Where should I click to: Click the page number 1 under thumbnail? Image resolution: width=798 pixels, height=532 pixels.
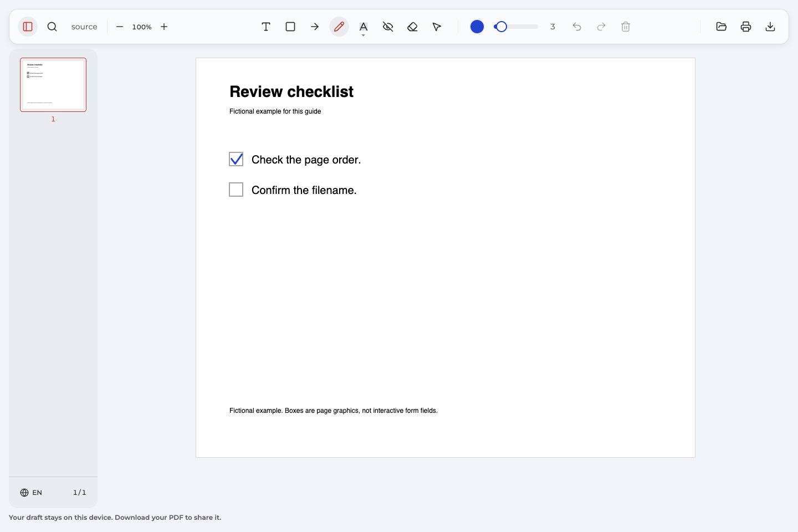coord(53,119)
